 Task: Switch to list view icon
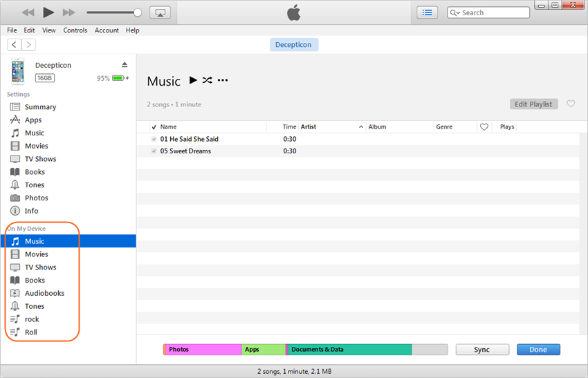click(427, 12)
